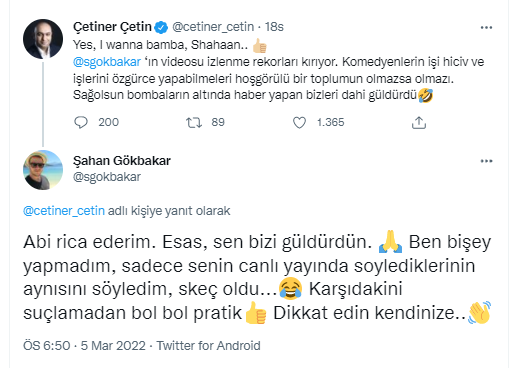
Task: Click the @cetiner_cetin handle in the header
Action: coord(213,27)
